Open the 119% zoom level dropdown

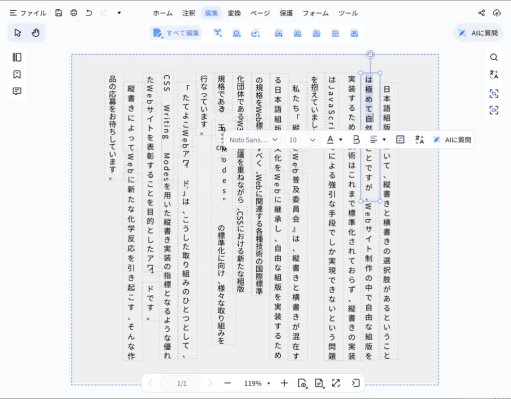coord(257,383)
